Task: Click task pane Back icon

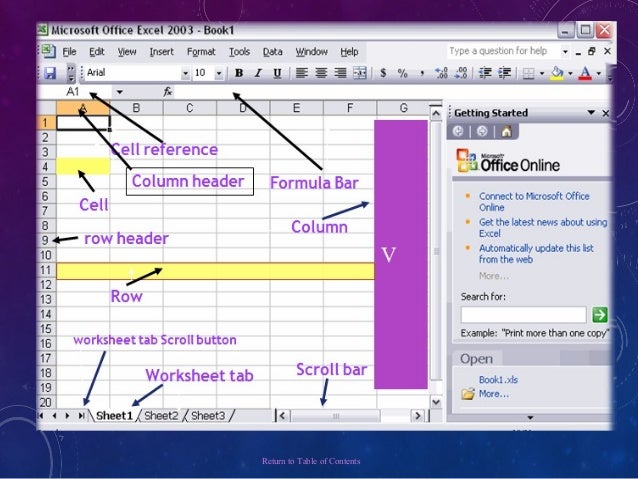Action: [x=458, y=131]
